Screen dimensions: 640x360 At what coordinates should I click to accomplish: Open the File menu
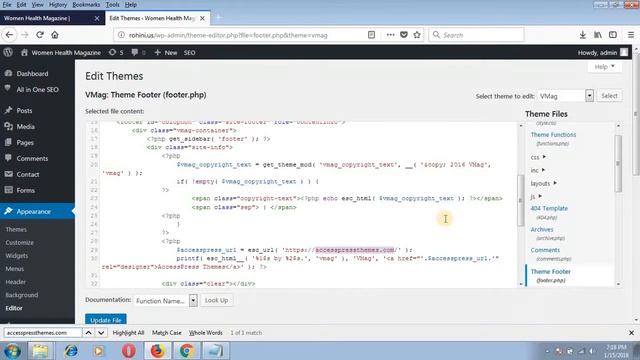[7, 4]
